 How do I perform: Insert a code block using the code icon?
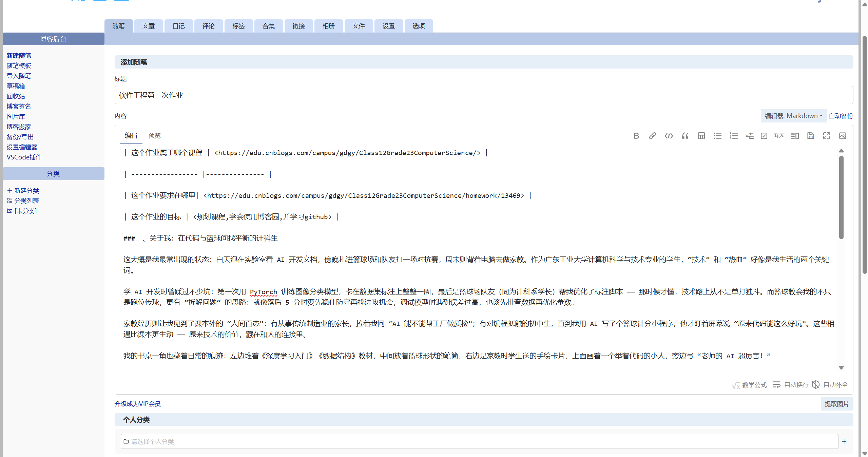[x=669, y=136]
